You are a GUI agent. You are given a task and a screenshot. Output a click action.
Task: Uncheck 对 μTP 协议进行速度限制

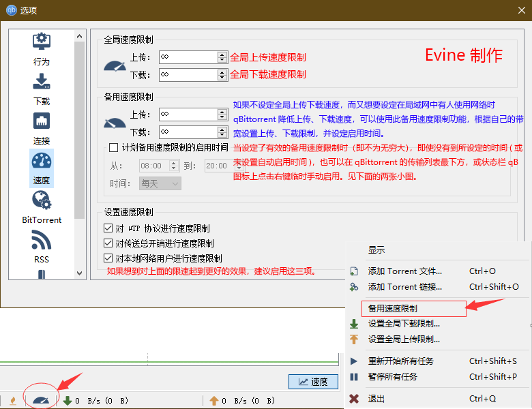tap(108, 228)
